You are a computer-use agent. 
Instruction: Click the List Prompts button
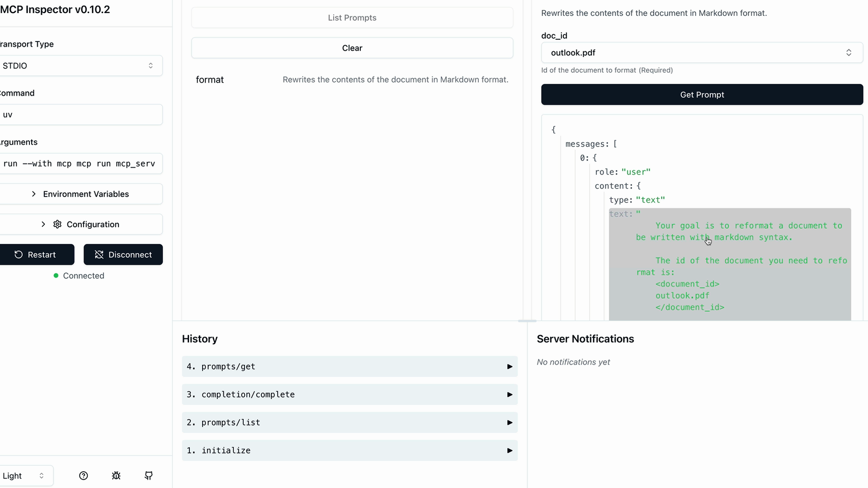[352, 18]
